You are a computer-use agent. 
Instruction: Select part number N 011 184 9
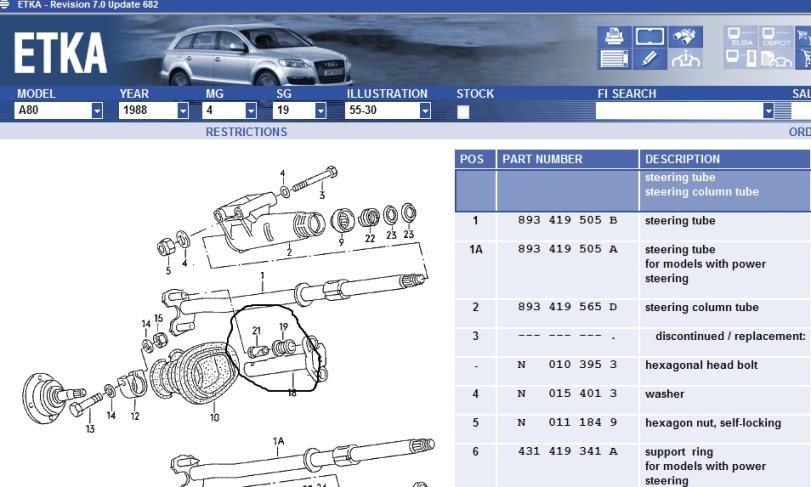coord(567,423)
